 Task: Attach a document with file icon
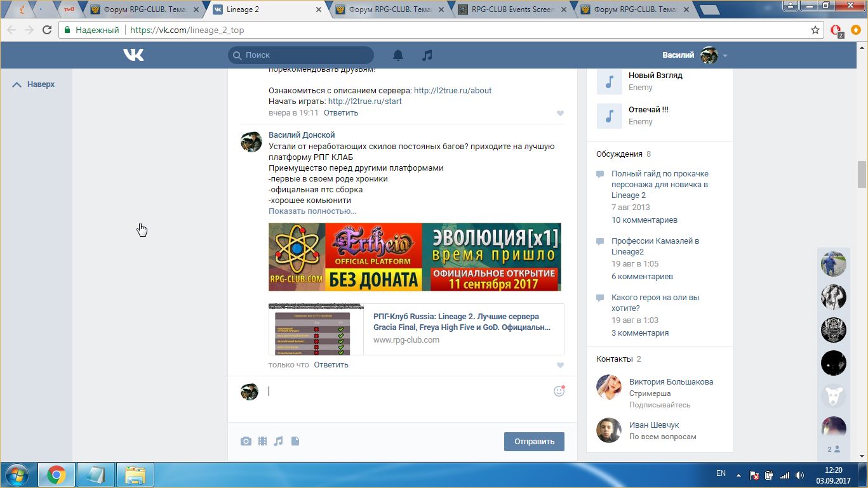[295, 441]
